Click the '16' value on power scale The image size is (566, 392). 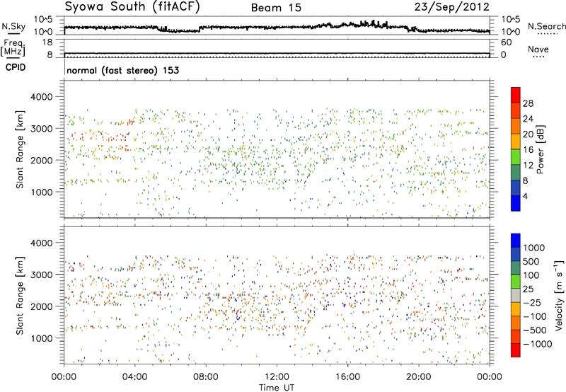click(x=528, y=150)
